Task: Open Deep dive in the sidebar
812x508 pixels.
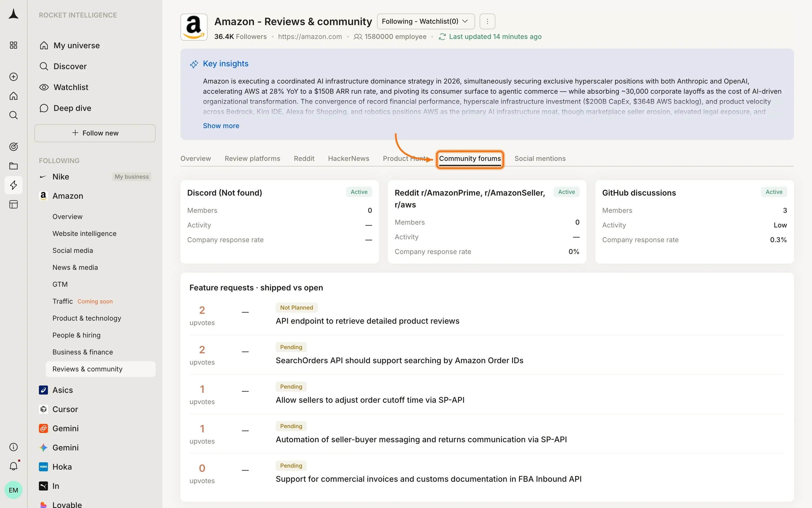Action: [65, 108]
